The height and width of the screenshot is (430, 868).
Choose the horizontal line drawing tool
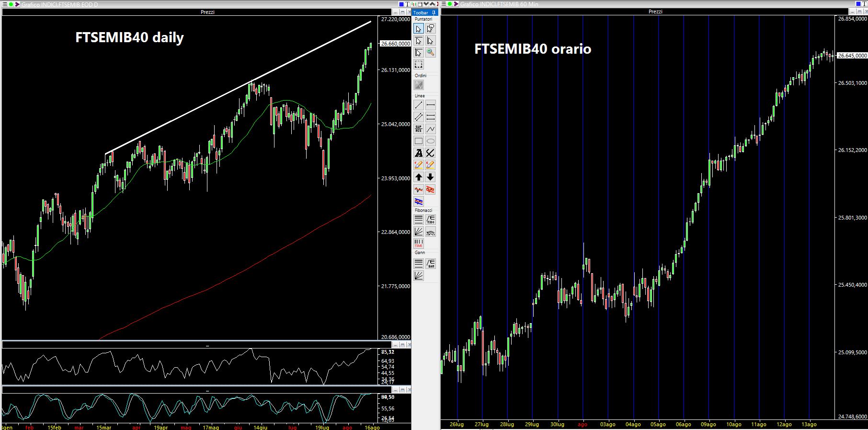tap(431, 105)
